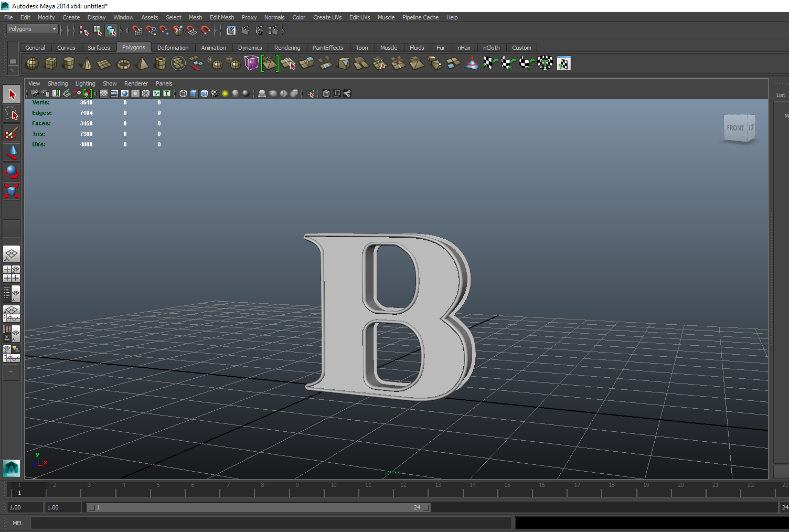
Task: Select the Polygon Sphere shelf icon
Action: click(32, 63)
